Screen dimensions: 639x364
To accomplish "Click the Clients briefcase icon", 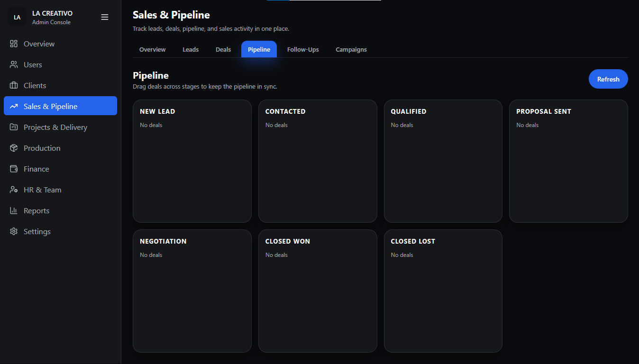I will point(14,85).
